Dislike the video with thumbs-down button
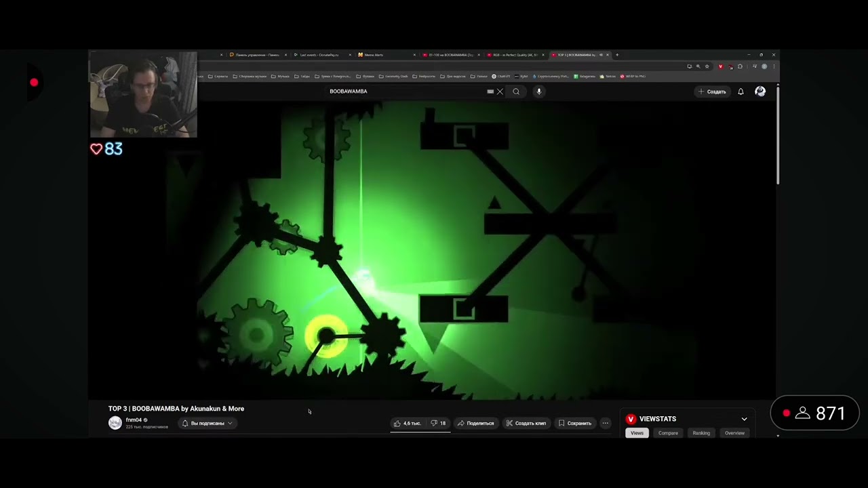 [x=439, y=424]
